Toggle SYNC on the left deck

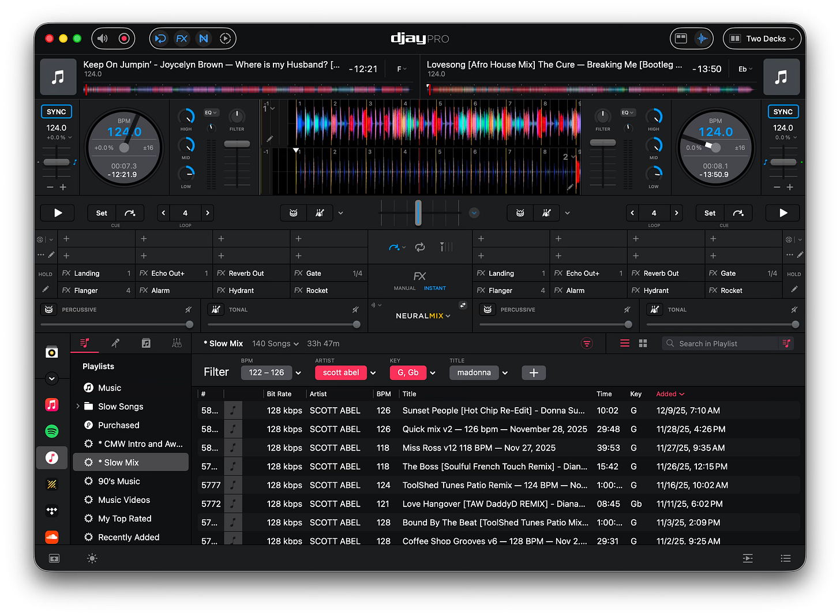57,112
